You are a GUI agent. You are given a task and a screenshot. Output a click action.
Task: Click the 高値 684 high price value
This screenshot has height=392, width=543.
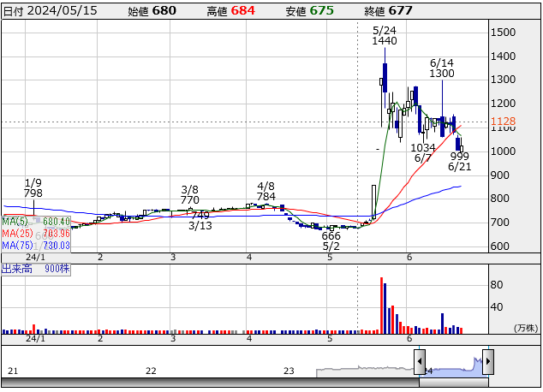point(229,10)
